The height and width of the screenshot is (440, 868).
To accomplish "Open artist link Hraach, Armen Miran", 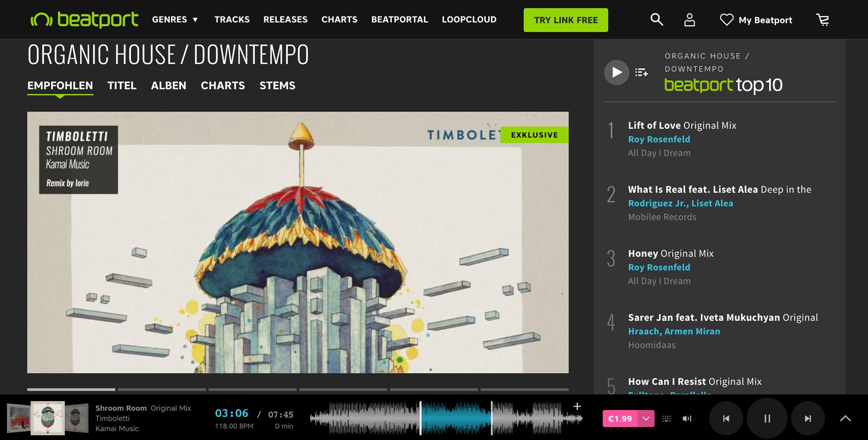I will (x=674, y=331).
